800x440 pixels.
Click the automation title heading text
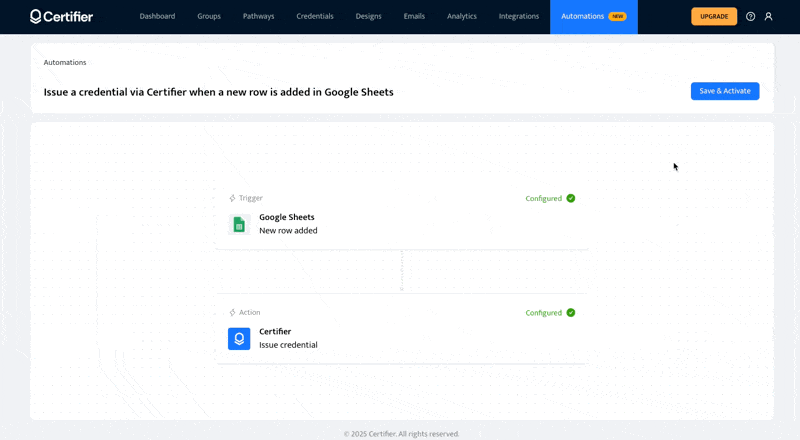pos(218,92)
